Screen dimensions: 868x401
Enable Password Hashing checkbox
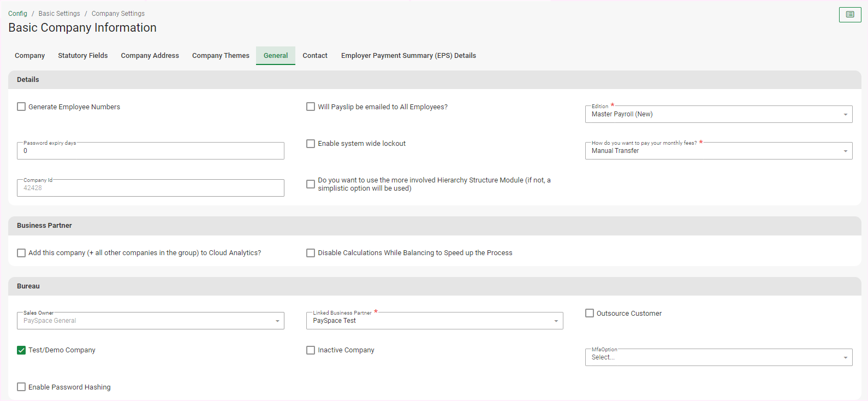point(21,387)
